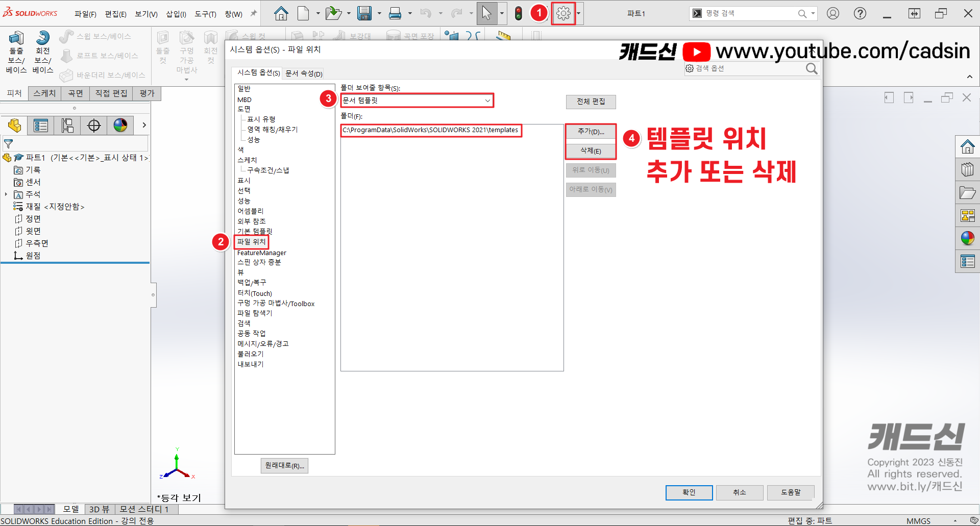Create a new document with New icon

tap(303, 13)
